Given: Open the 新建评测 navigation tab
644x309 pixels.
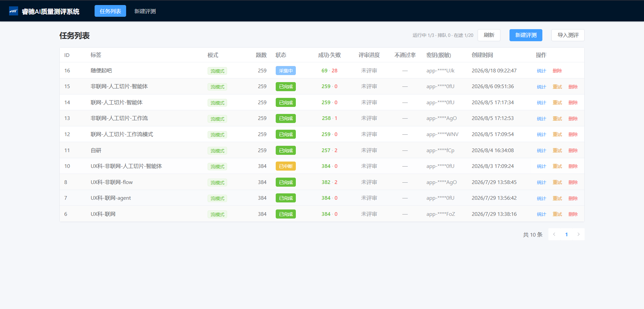Looking at the screenshot, I should pyautogui.click(x=145, y=11).
